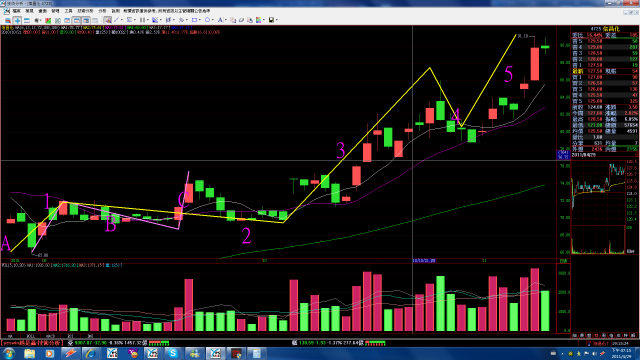Open the notepad document icon in taskbar
This screenshot has height=360, width=640.
(256, 353)
